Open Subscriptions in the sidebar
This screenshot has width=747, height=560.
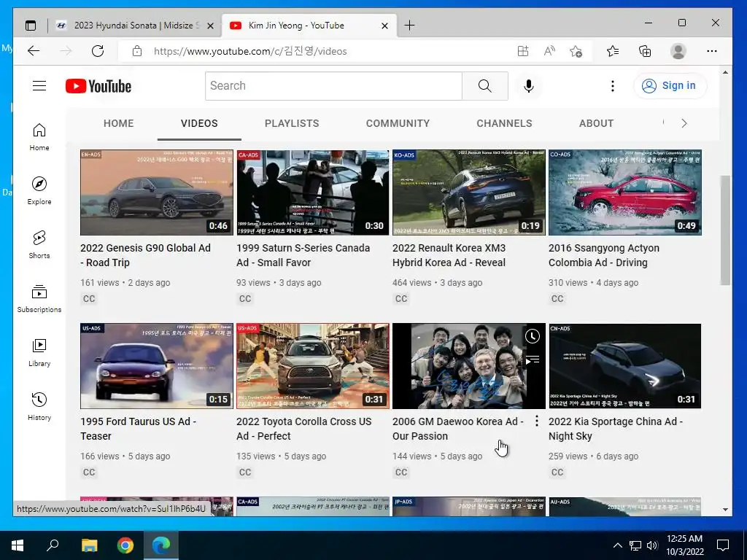(39, 298)
